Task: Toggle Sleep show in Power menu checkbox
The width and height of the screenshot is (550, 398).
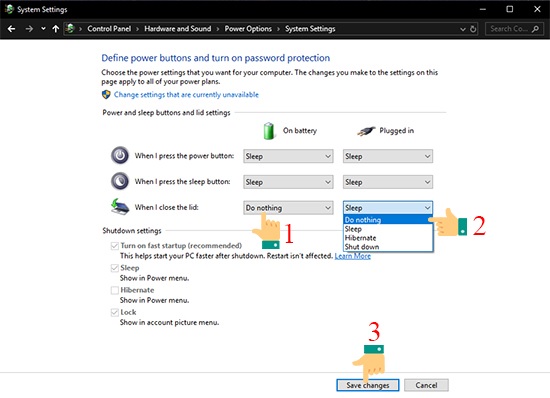Action: pos(114,268)
